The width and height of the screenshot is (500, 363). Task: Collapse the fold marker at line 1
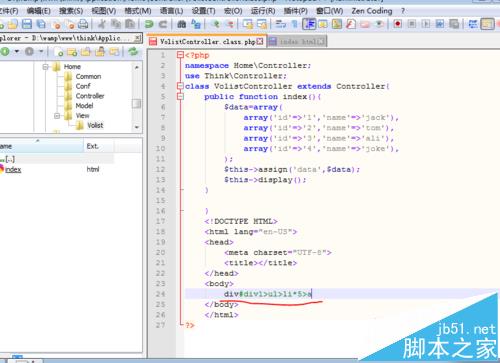tap(180, 55)
